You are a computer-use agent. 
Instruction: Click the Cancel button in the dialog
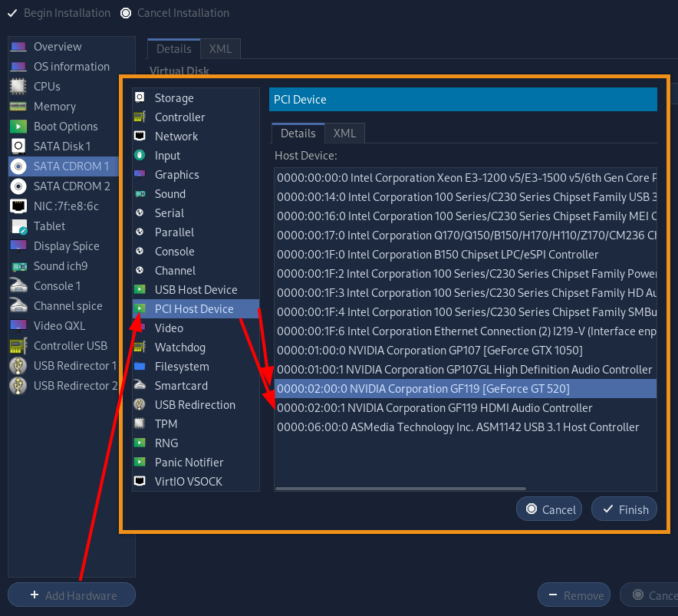tap(549, 509)
